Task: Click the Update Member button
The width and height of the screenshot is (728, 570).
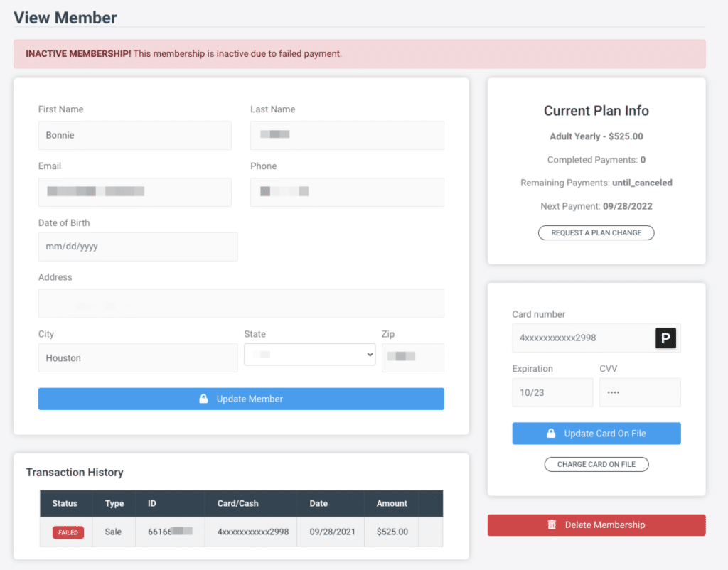Action: point(241,399)
